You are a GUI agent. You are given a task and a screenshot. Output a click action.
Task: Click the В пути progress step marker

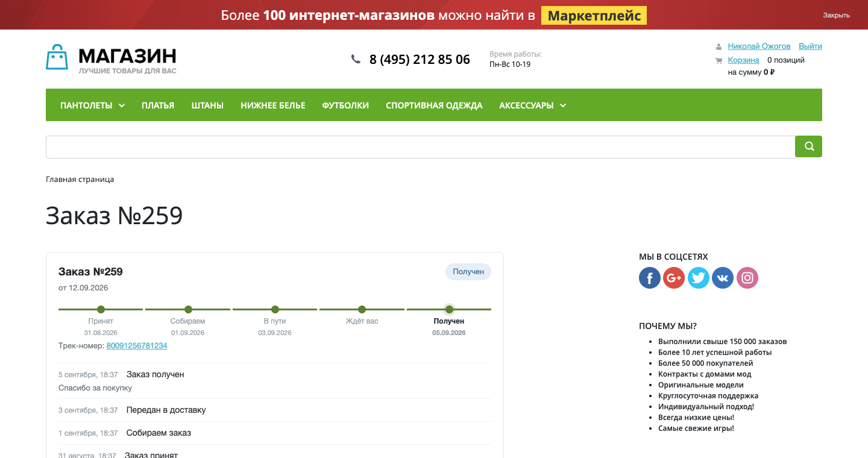pyautogui.click(x=275, y=310)
